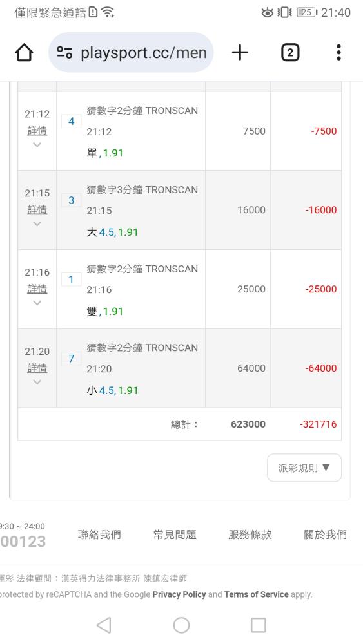Open 詳情 link for the 21:12 bet

[x=37, y=131]
